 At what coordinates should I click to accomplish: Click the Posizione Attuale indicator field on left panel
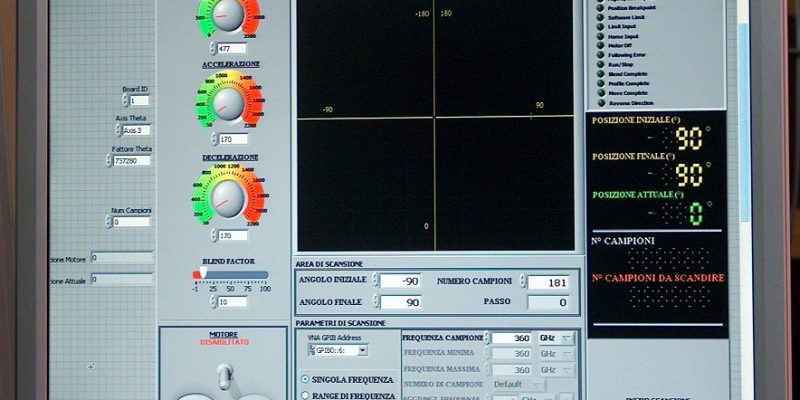click(122, 279)
